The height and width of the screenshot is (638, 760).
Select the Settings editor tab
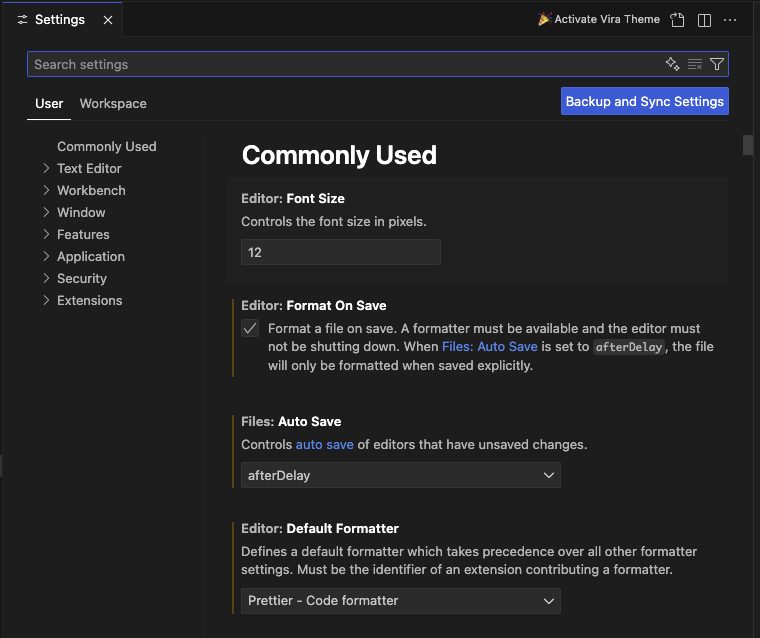coord(62,19)
